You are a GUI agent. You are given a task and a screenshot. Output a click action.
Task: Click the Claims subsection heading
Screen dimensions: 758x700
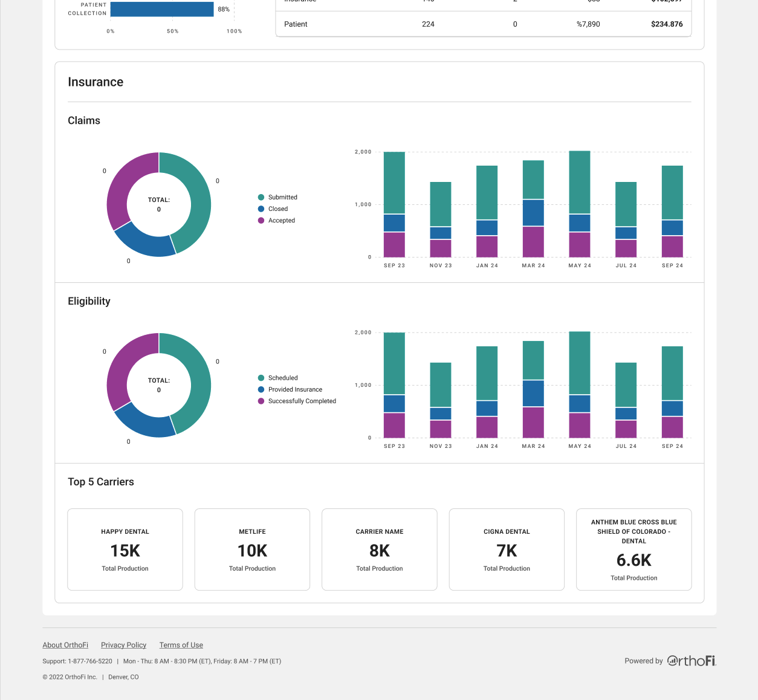click(84, 120)
